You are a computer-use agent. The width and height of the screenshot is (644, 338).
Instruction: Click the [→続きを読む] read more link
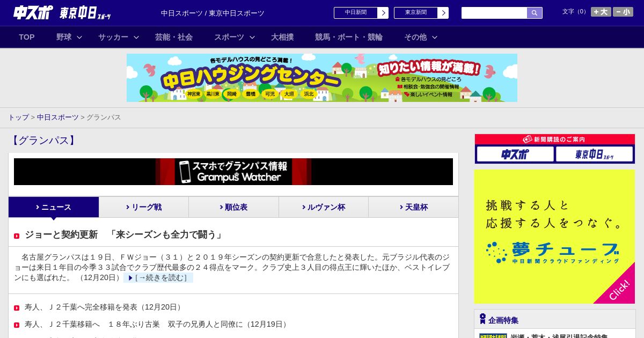point(158,278)
